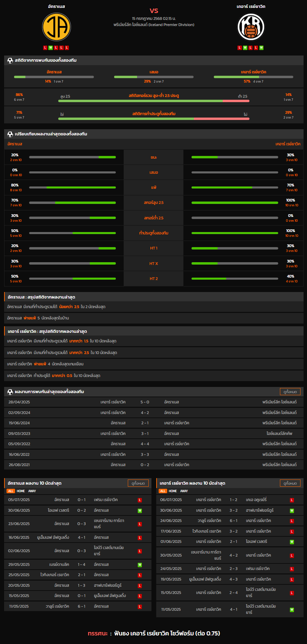
Task: Click KR มากกว่า 1.5 goals summary line
Action: point(154,341)
